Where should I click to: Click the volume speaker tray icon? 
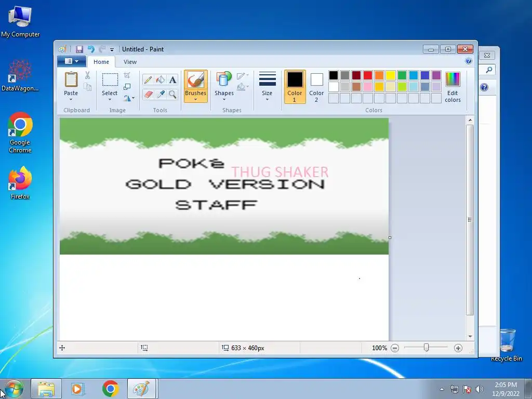479,389
